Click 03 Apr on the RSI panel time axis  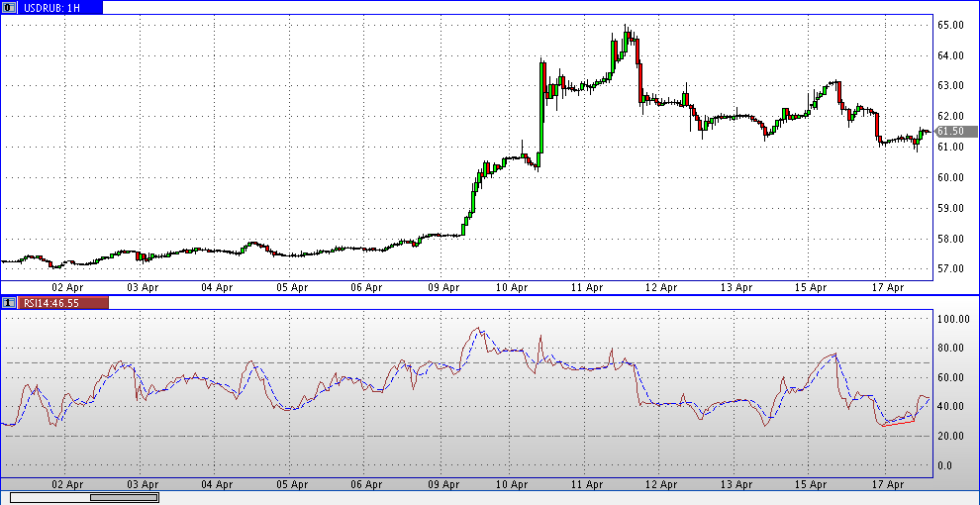(143, 484)
